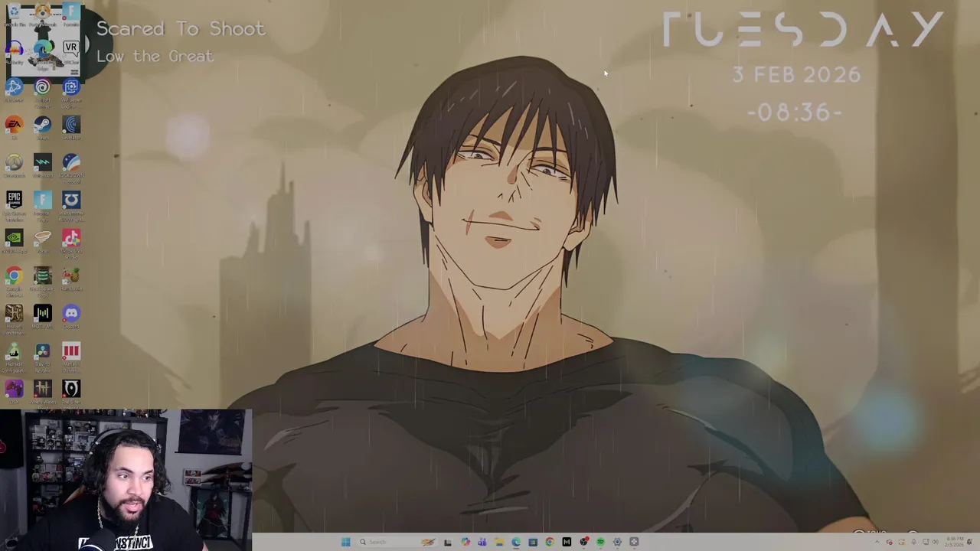Open Microsoft Teams taskbar icon
This screenshot has width=980, height=551.
(x=482, y=542)
